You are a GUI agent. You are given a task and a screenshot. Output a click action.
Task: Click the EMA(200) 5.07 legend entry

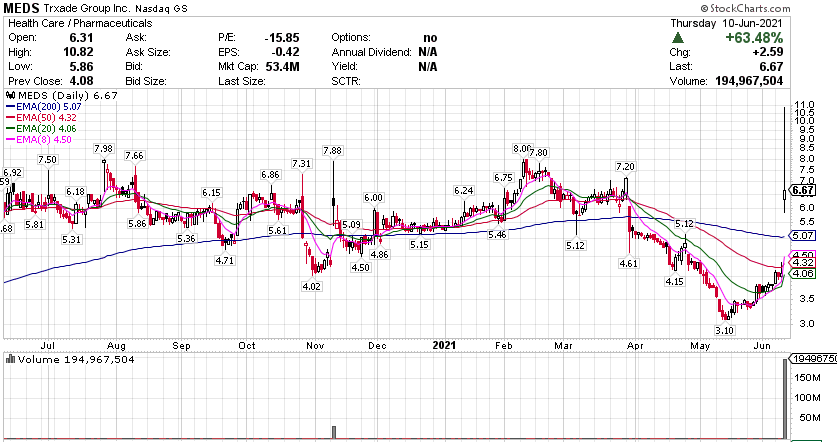pyautogui.click(x=44, y=107)
